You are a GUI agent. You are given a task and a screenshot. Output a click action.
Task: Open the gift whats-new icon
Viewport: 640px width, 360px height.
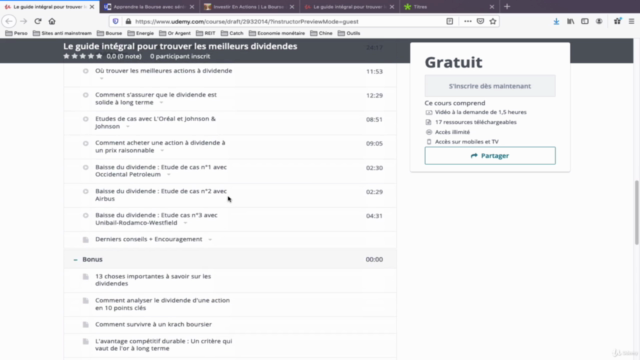[618, 21]
